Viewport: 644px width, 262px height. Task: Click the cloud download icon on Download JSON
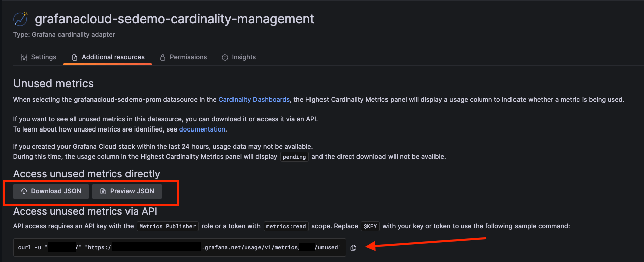coord(24,191)
